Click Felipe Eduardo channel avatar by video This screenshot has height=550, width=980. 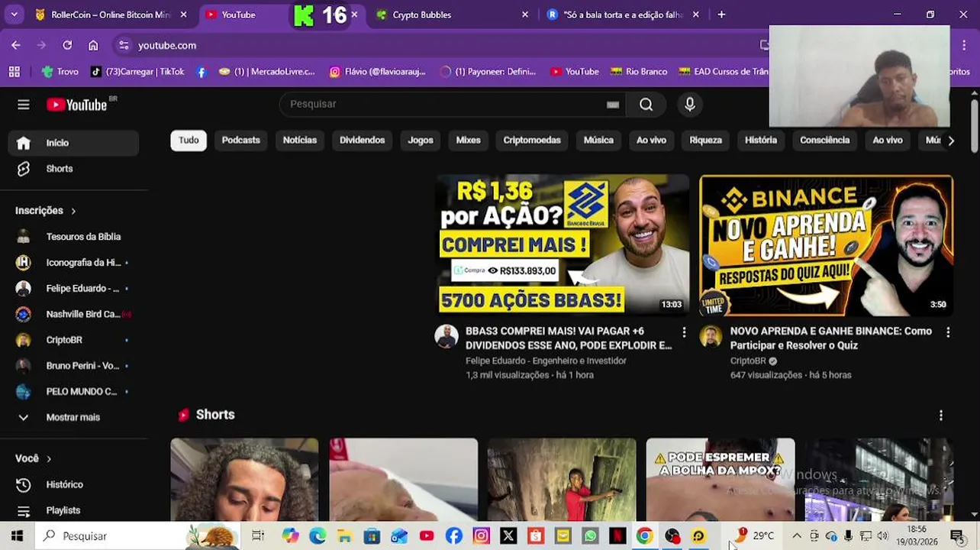click(x=446, y=336)
